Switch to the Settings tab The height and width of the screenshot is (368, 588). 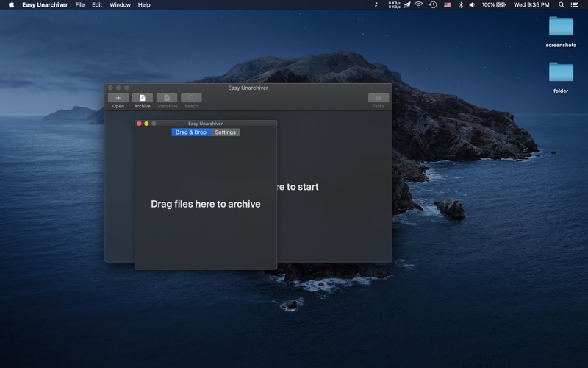pyautogui.click(x=226, y=132)
